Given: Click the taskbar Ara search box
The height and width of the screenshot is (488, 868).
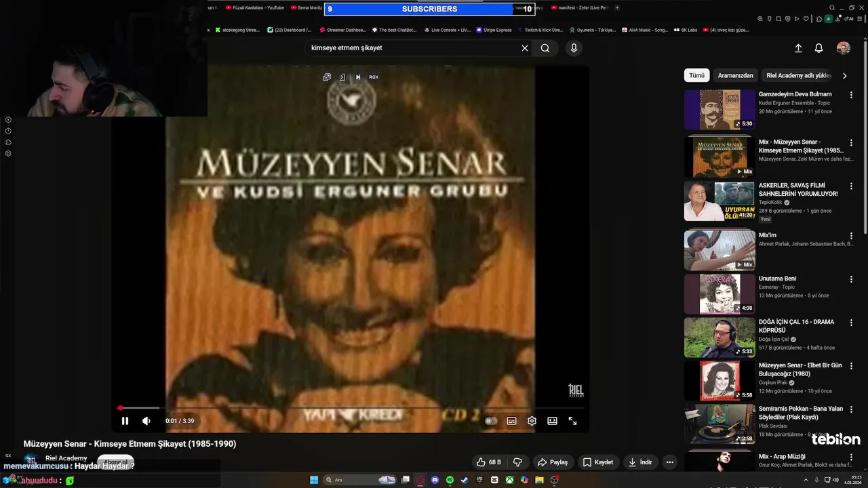Looking at the screenshot, I should coord(359,480).
